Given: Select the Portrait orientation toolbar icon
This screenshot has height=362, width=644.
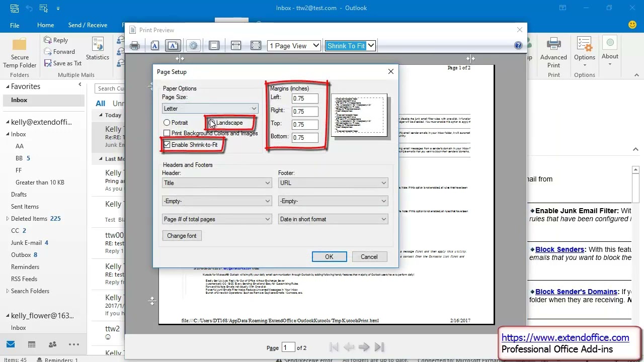Looking at the screenshot, I should [154, 46].
